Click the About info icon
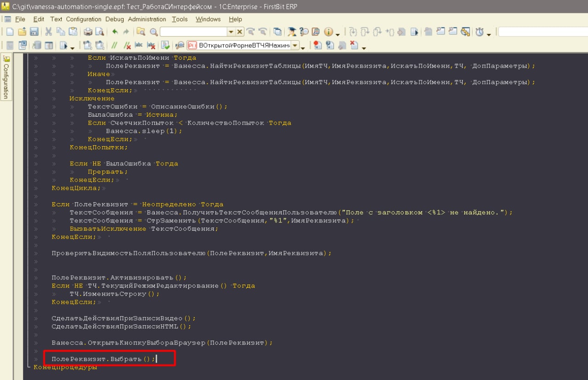 pyautogui.click(x=328, y=32)
